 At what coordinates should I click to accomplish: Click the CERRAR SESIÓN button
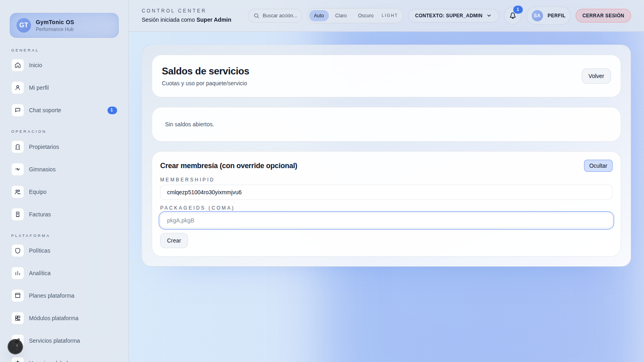(603, 16)
